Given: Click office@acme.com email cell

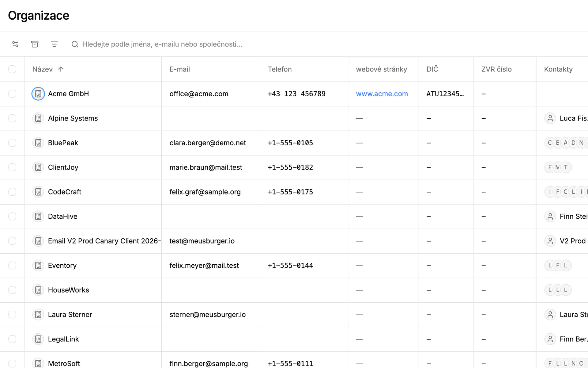Looking at the screenshot, I should (x=199, y=94).
